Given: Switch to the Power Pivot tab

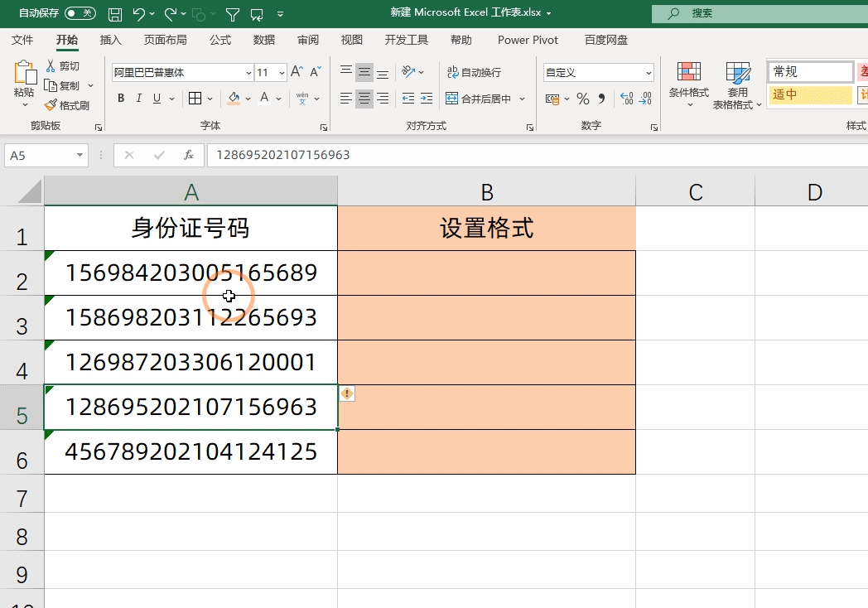Looking at the screenshot, I should [x=528, y=40].
